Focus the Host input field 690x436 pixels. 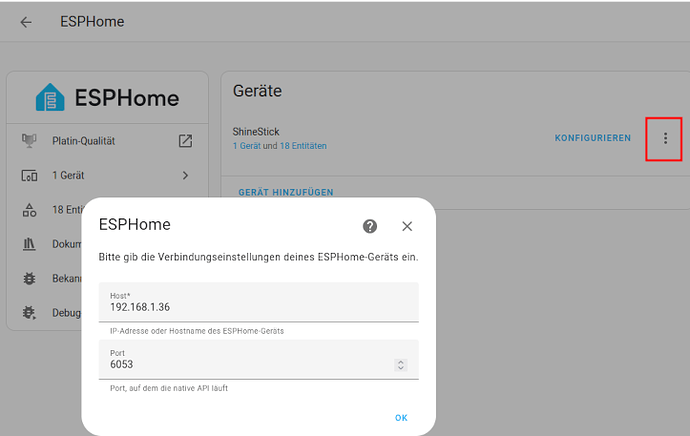[259, 302]
